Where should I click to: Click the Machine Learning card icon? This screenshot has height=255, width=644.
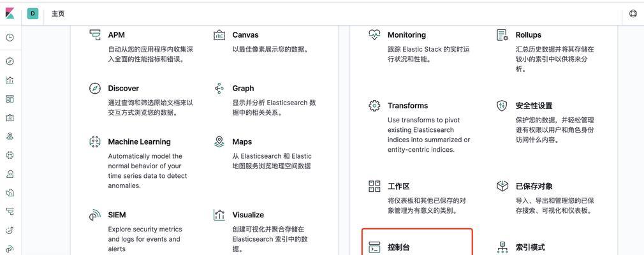point(95,142)
